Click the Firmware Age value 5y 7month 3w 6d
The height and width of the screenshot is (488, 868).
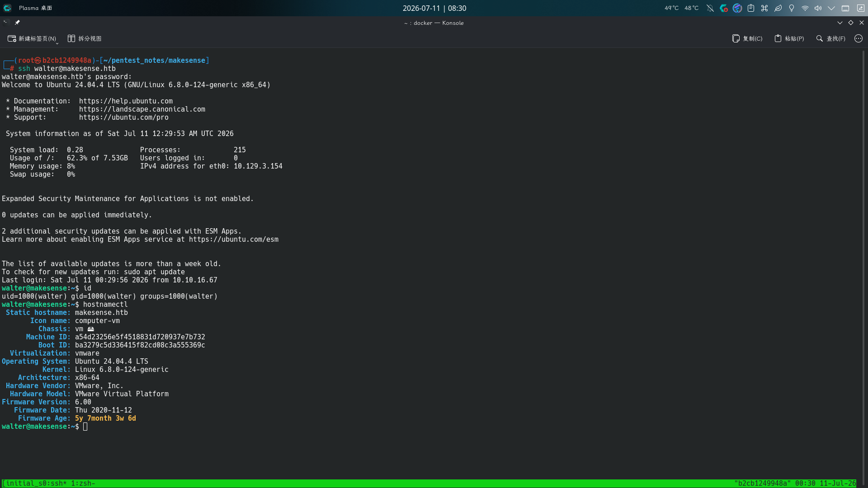point(105,418)
